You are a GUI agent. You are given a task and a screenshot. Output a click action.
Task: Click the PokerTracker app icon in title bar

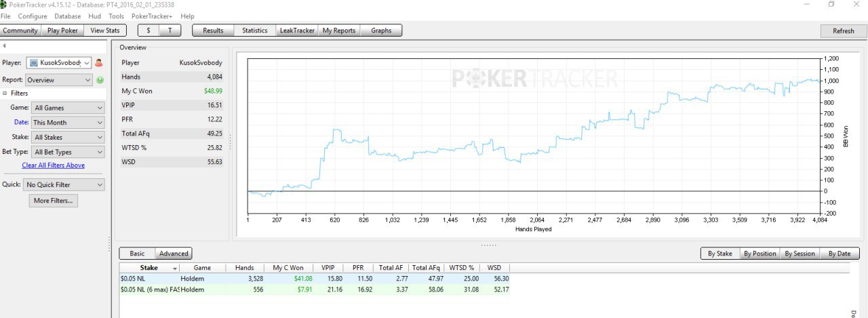click(4, 5)
